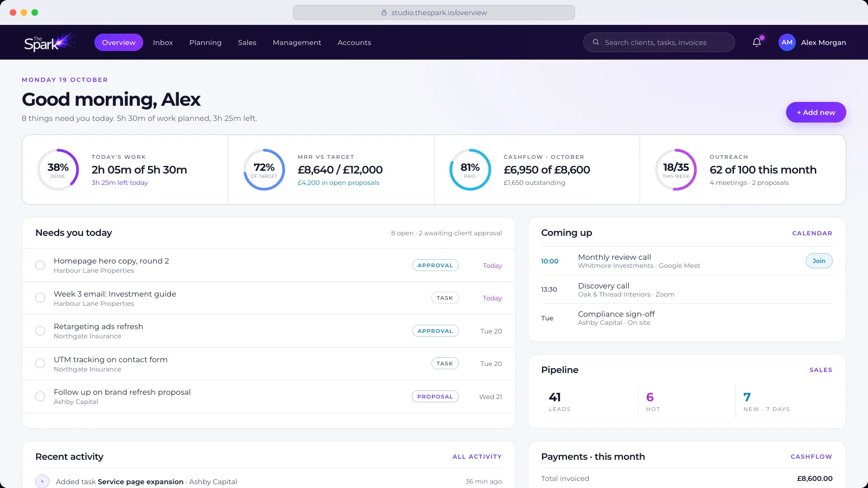Open the SALES link in Pipeline
The width and height of the screenshot is (868, 488).
(821, 370)
